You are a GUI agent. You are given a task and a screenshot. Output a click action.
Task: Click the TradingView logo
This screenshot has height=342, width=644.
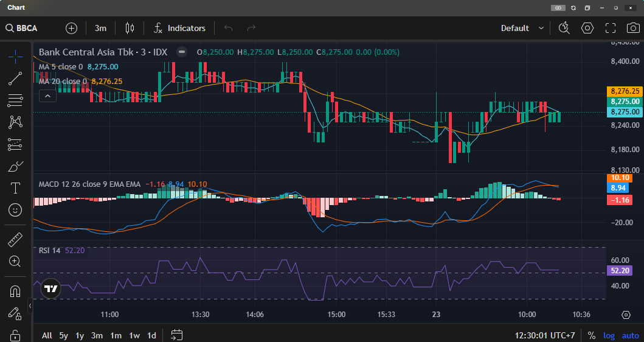click(x=51, y=288)
